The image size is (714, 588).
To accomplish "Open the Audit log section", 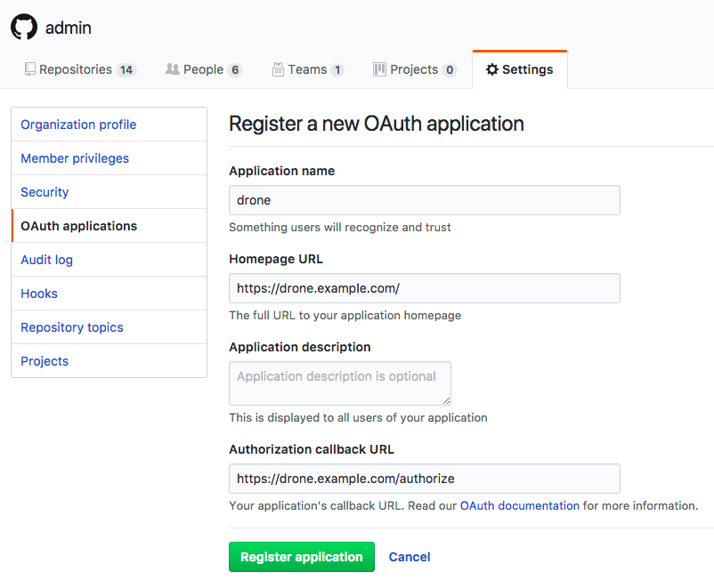I will [46, 259].
